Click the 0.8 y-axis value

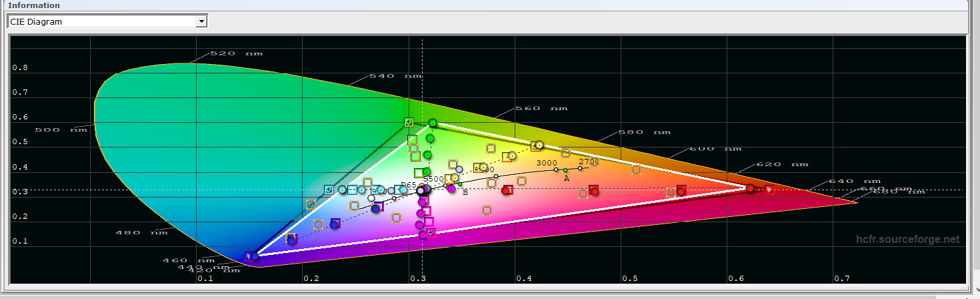pos(20,68)
